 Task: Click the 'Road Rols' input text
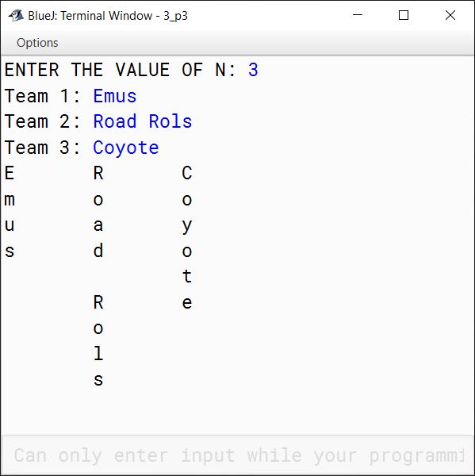(143, 121)
